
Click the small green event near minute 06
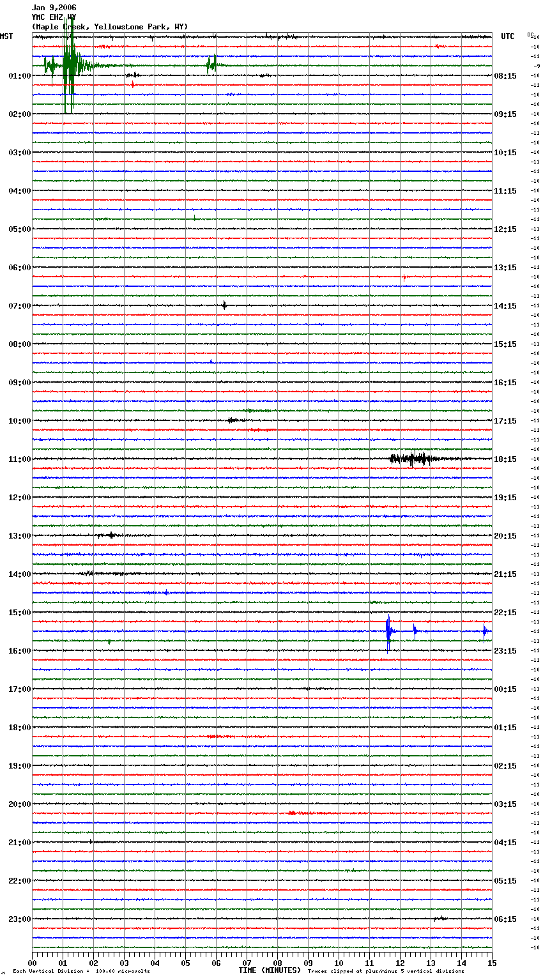[212, 64]
